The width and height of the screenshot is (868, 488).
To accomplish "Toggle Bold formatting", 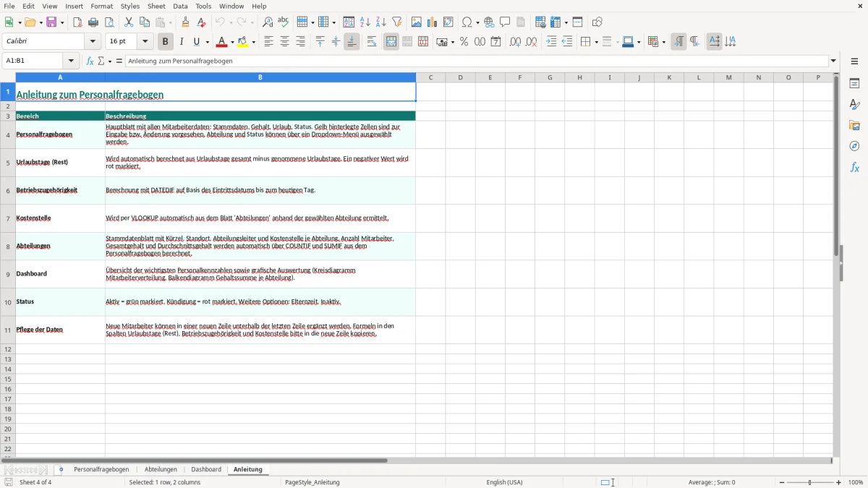I will click(166, 42).
